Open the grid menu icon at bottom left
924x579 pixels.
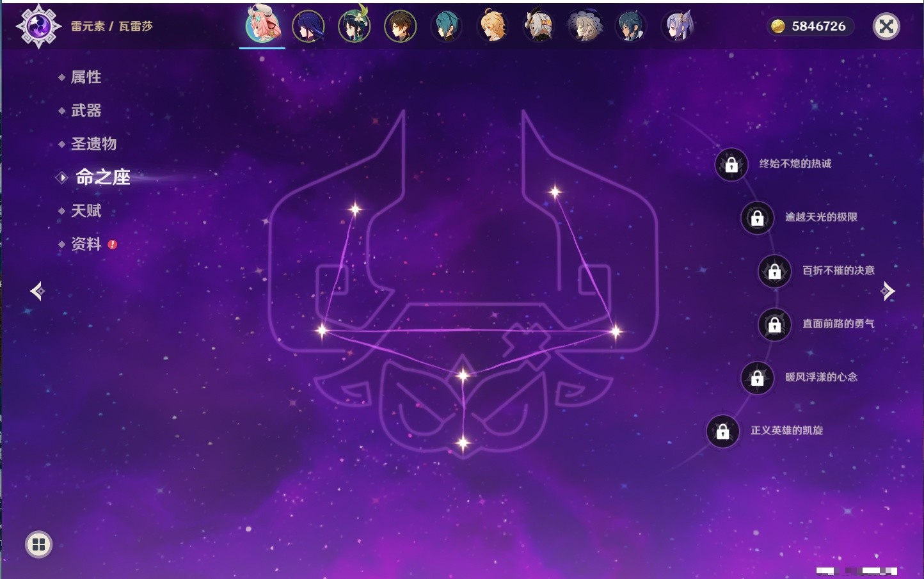(38, 544)
